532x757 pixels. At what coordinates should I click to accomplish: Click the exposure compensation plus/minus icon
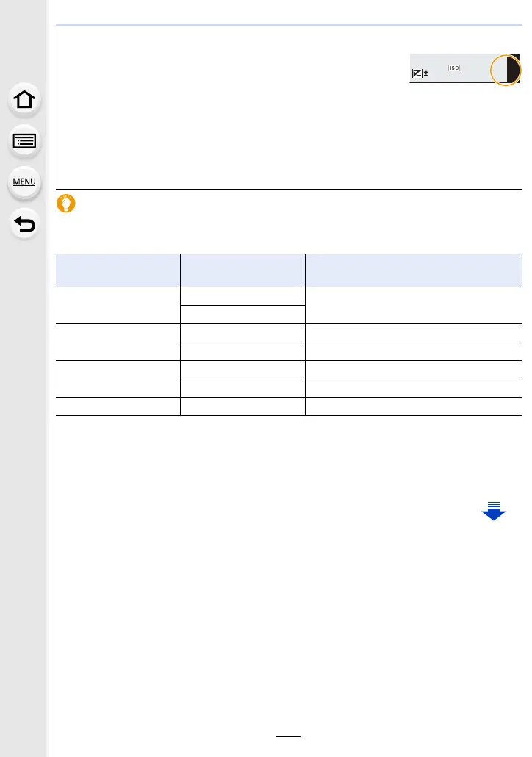419,73
